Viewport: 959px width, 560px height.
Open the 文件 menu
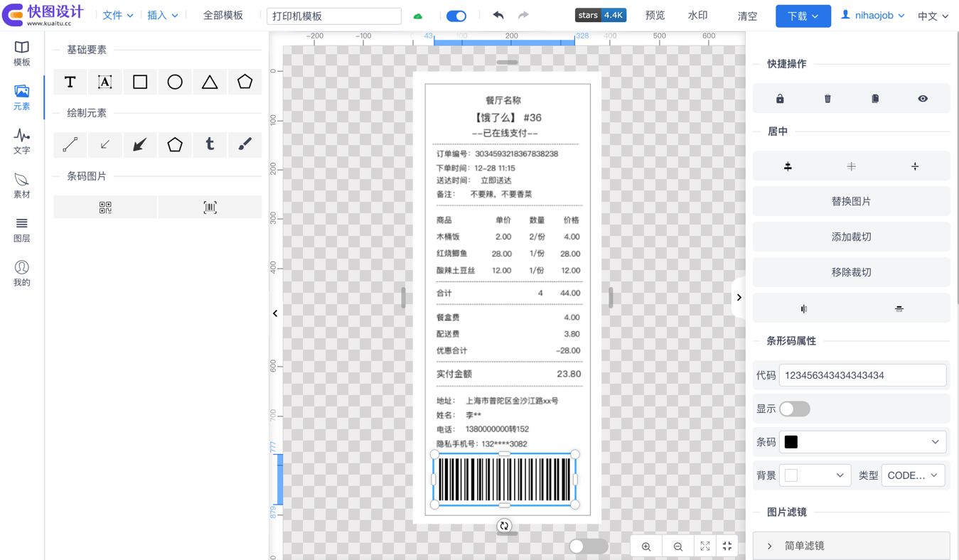click(117, 15)
